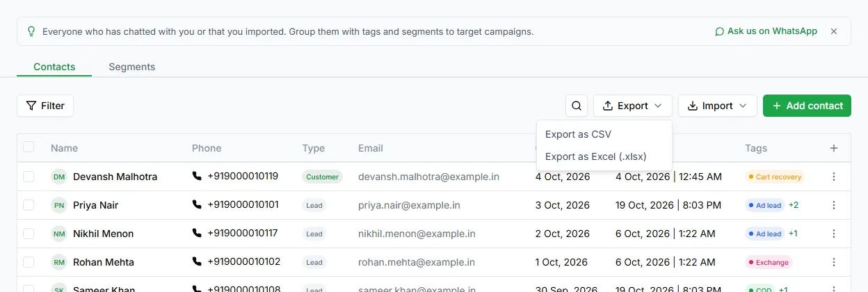Click the Cart recovery tag
The height and width of the screenshot is (292, 868).
pyautogui.click(x=775, y=177)
